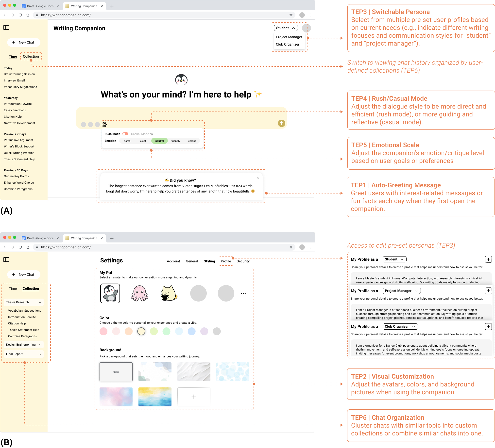
Task: Open the Security settings tab
Action: click(243, 261)
